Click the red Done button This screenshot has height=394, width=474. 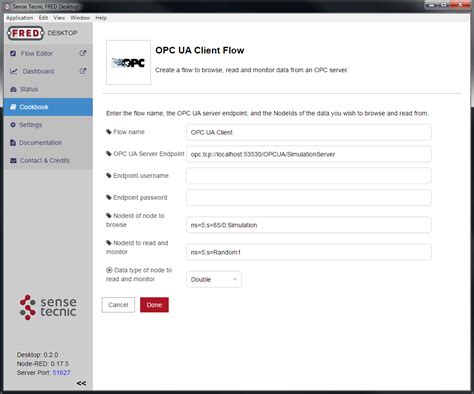click(x=154, y=305)
